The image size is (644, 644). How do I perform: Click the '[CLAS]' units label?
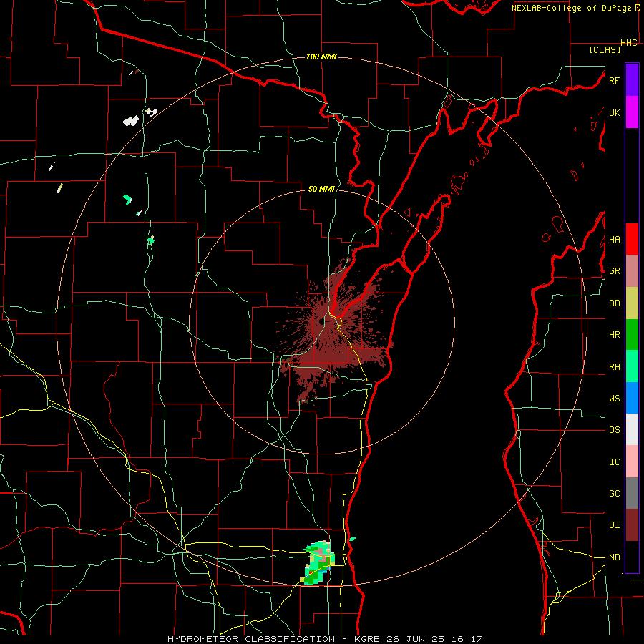point(605,49)
